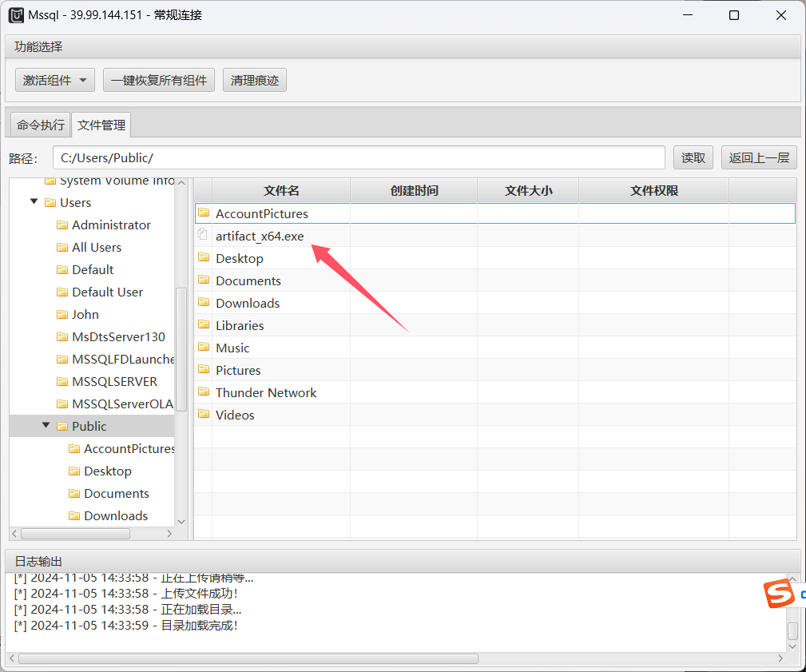Click the log output horizontal scrollbar
The height and width of the screenshot is (672, 806).
pyautogui.click(x=248, y=658)
